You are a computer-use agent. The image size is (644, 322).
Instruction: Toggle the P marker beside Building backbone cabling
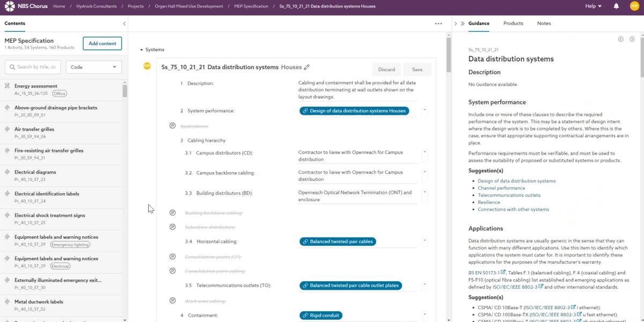point(172,213)
